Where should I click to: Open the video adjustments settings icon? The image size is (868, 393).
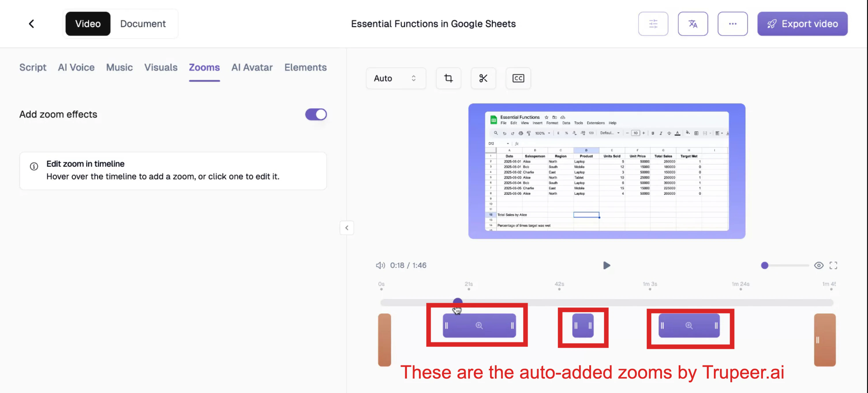[653, 24]
